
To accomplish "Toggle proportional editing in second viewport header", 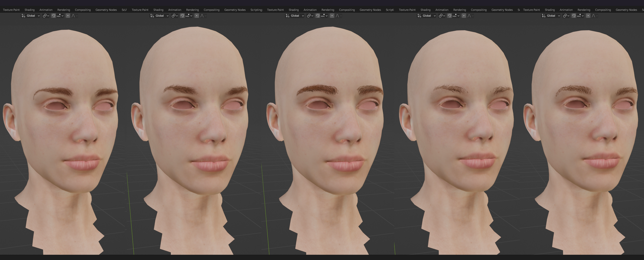I will (197, 16).
